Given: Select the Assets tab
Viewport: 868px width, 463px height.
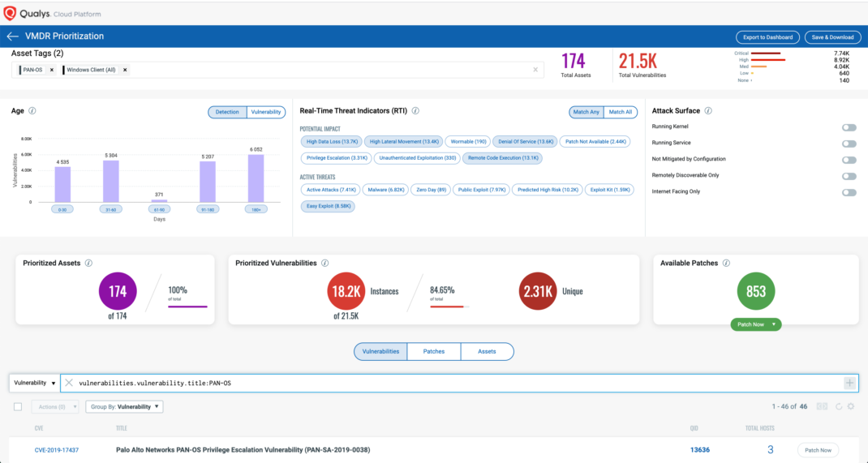Looking at the screenshot, I should (x=487, y=351).
